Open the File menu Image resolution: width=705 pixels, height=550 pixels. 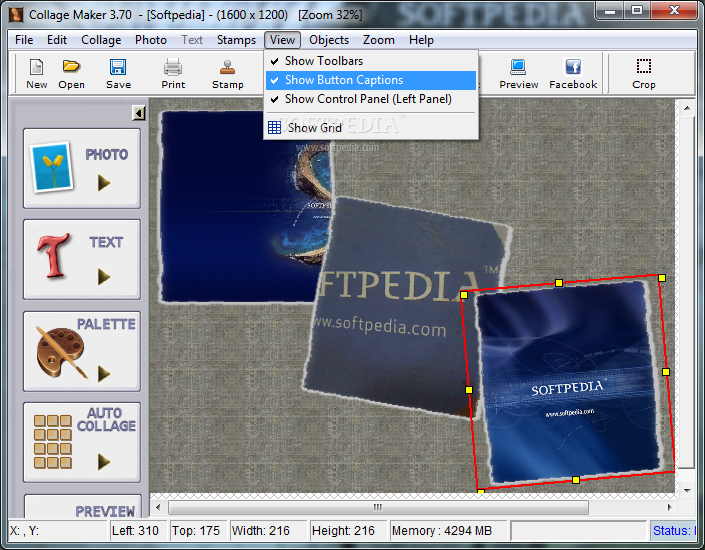pyautogui.click(x=24, y=40)
